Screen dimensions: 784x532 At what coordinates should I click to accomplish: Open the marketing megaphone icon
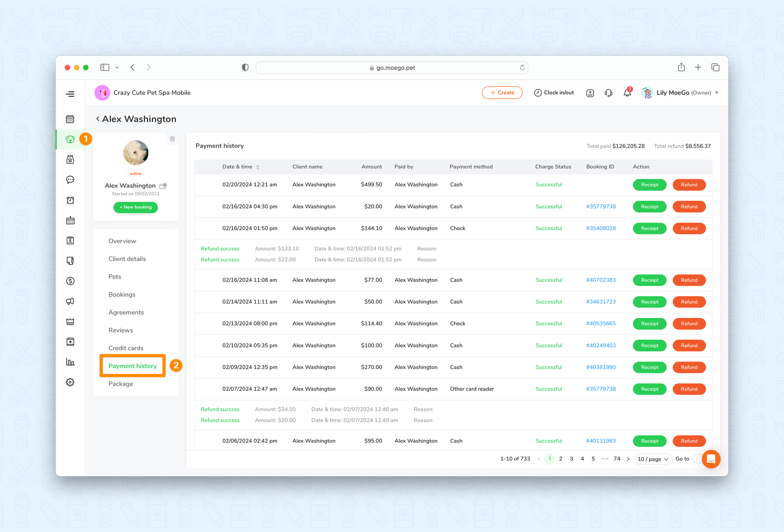point(70,301)
